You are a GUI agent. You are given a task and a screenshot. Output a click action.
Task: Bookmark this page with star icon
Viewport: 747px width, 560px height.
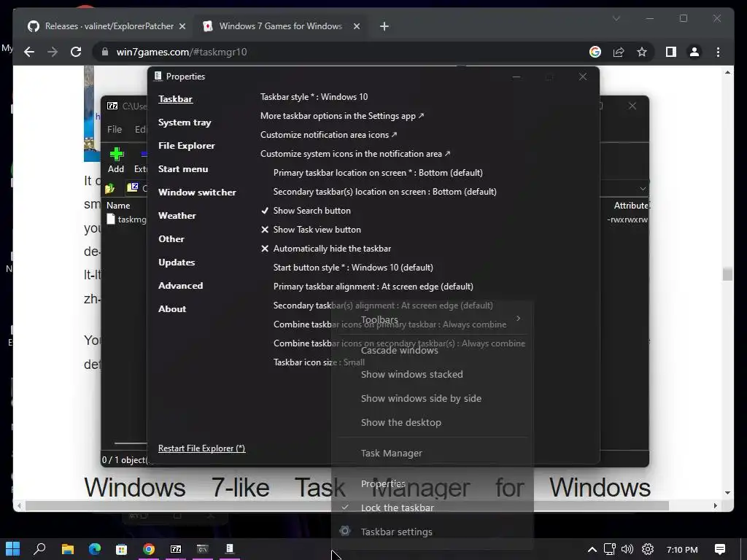point(642,52)
